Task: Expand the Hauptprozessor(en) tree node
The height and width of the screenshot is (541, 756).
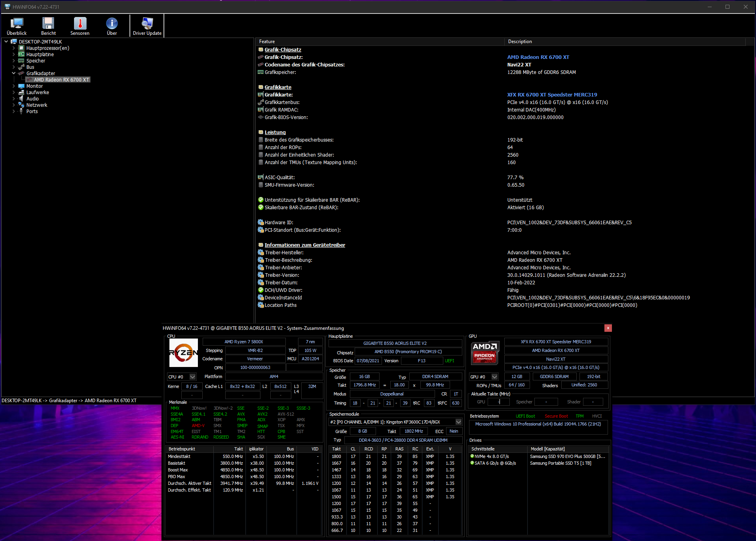Action: [13, 48]
